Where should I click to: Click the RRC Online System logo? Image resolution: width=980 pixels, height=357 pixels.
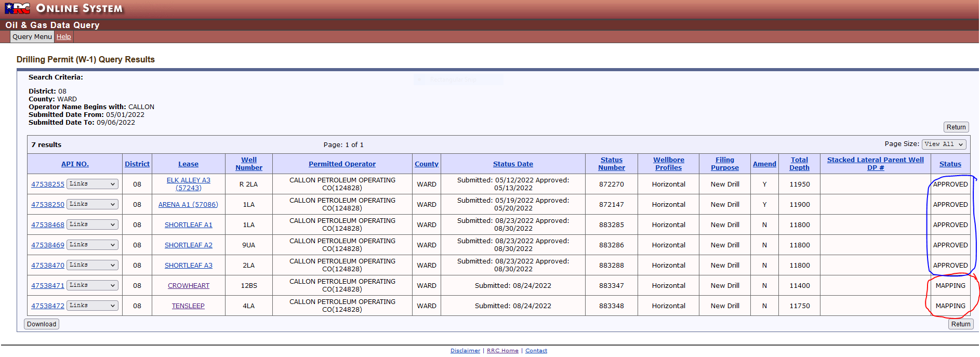(x=64, y=8)
